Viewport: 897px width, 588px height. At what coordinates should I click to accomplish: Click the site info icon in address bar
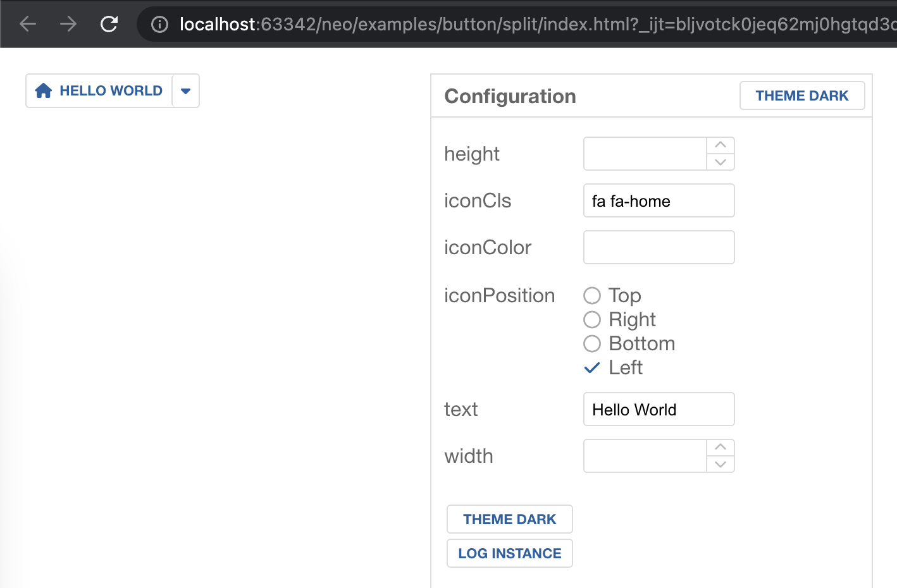[160, 25]
